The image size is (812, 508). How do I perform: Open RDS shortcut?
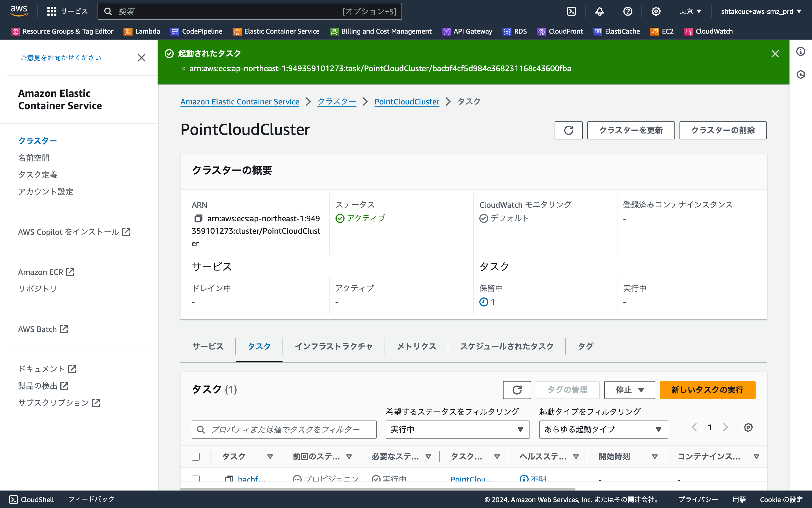515,31
